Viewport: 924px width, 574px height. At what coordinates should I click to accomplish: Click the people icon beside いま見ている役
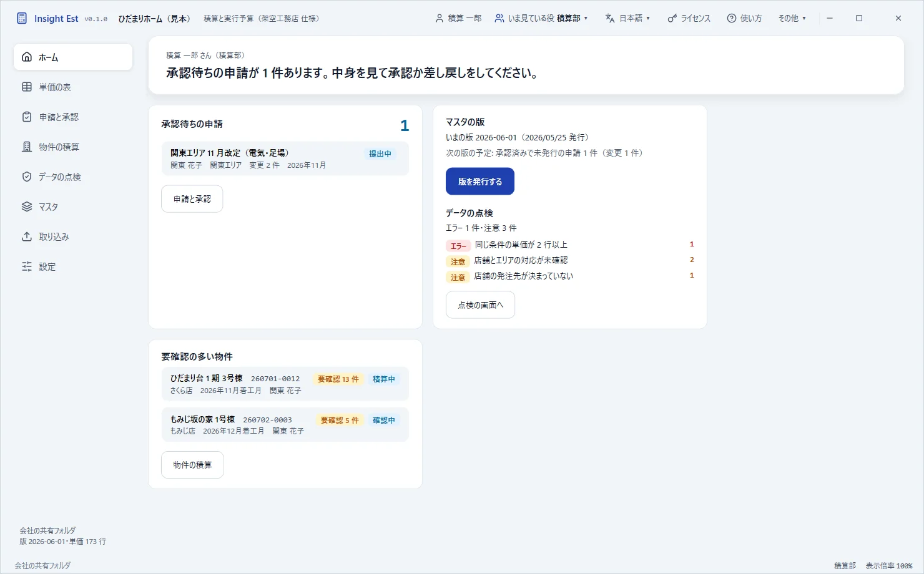[499, 18]
